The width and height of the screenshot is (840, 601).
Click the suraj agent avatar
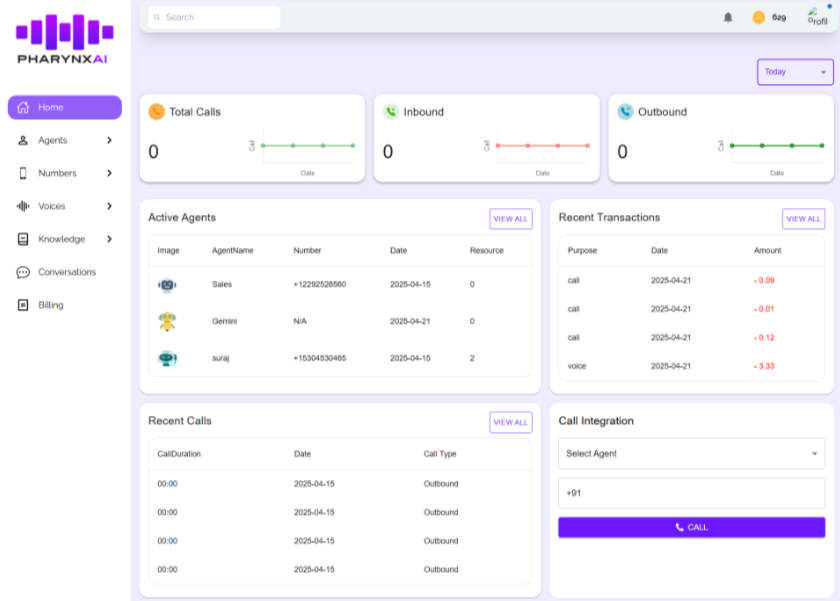click(x=167, y=358)
